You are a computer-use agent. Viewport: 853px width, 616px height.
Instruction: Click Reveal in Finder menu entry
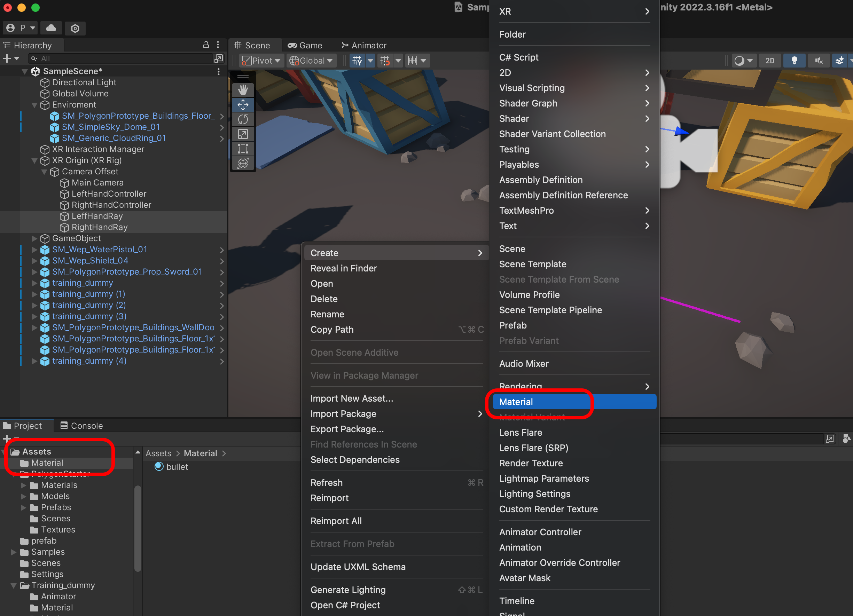coord(343,268)
